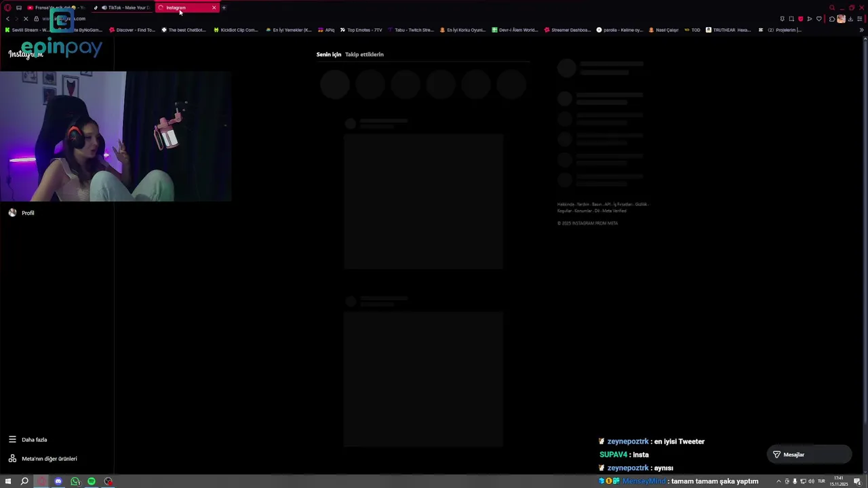Expand the bookmarks bar overflow chevron
Viewport: 868px width, 488px height.
coord(862,30)
